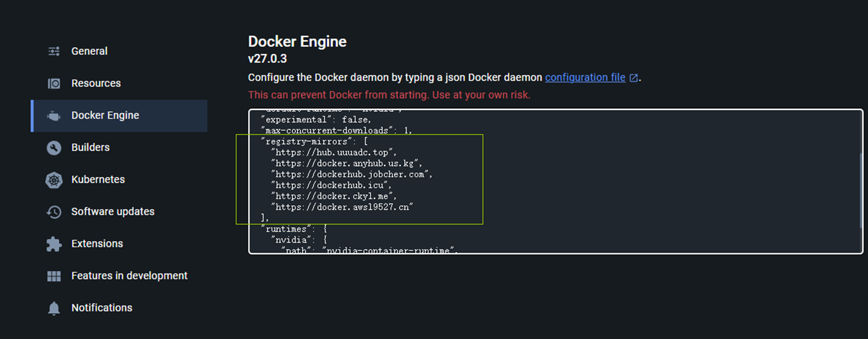Click the "experimental": false line
The height and width of the screenshot is (339, 868).
coord(316,119)
